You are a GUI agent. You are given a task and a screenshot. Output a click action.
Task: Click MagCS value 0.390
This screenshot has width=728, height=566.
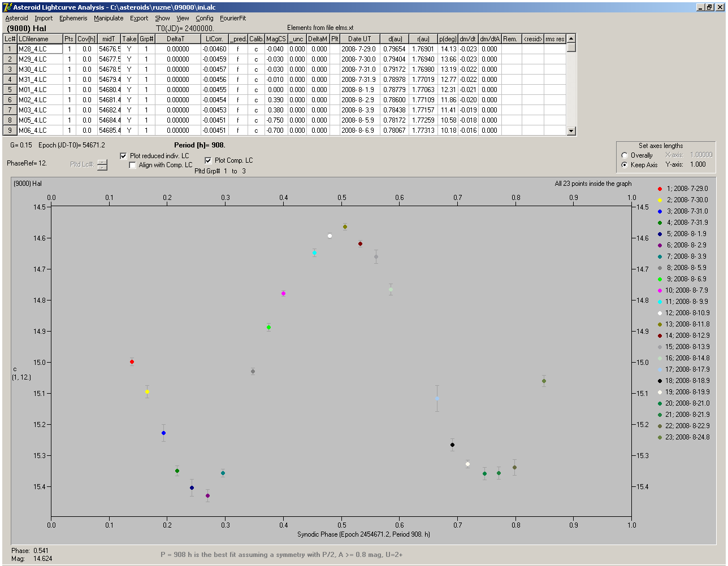click(276, 100)
